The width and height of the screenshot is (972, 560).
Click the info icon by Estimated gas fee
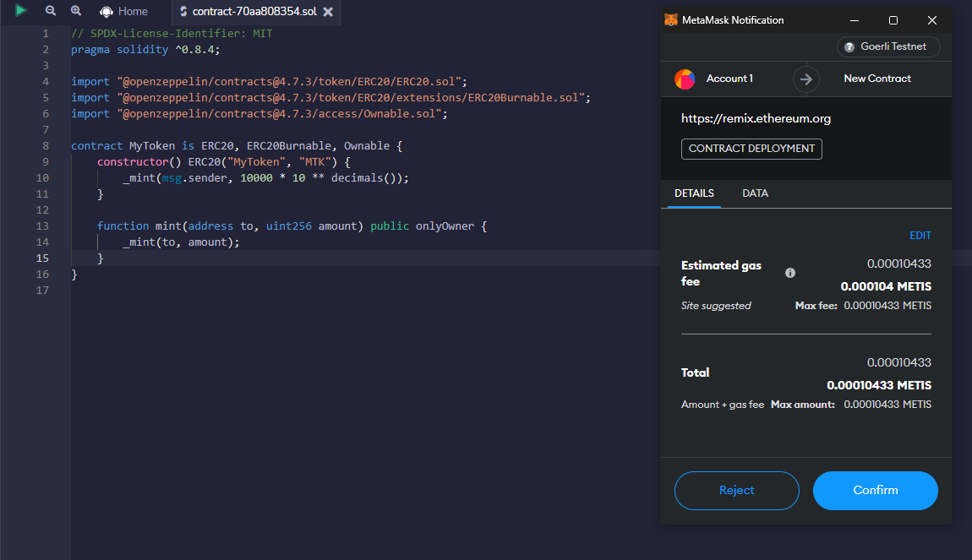click(790, 273)
